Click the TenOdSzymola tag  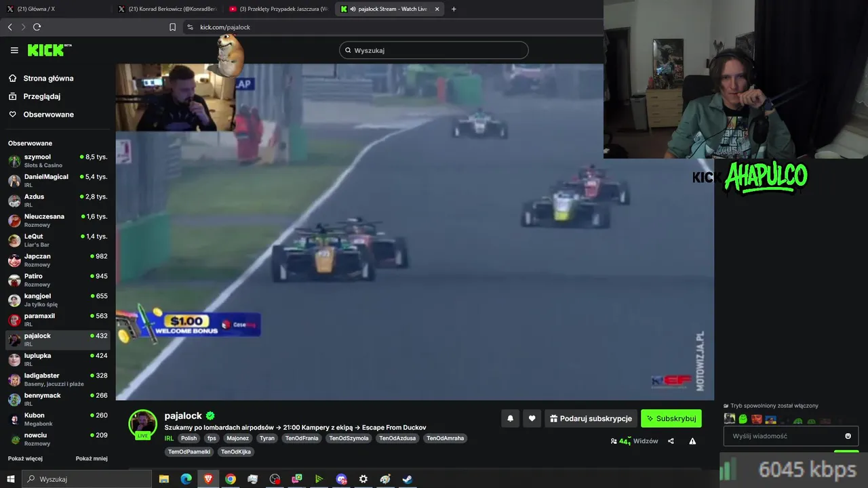(349, 439)
